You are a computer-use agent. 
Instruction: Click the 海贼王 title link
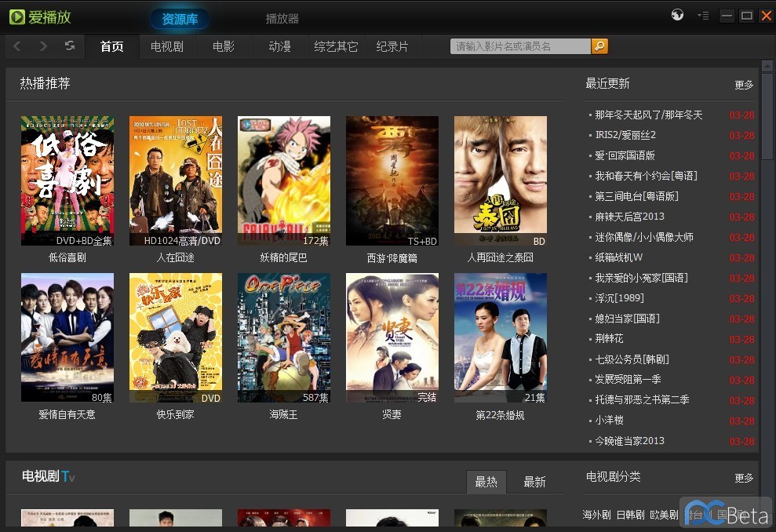283,415
